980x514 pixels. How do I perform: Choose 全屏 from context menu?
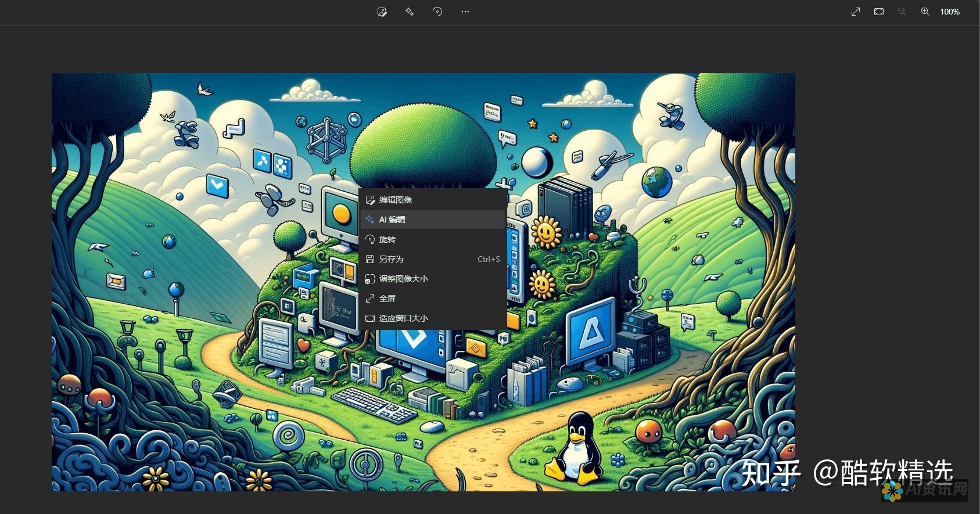pyautogui.click(x=433, y=299)
